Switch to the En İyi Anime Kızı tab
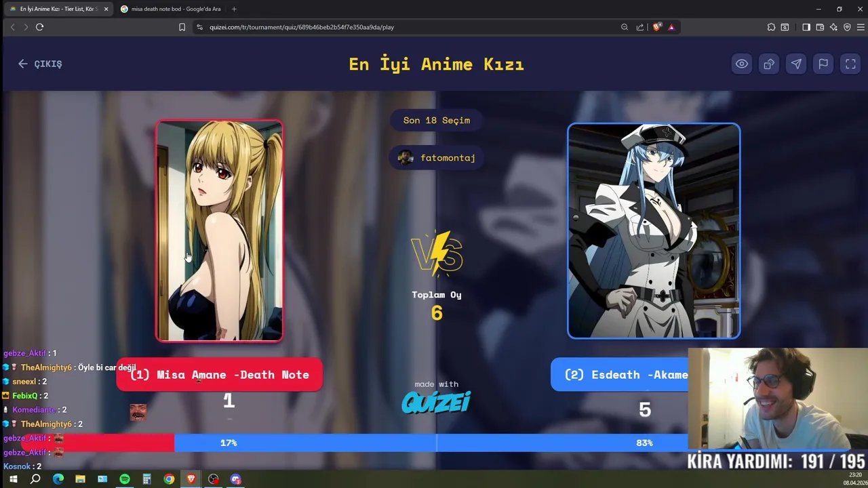Viewport: 868px width, 488px height. (58, 9)
